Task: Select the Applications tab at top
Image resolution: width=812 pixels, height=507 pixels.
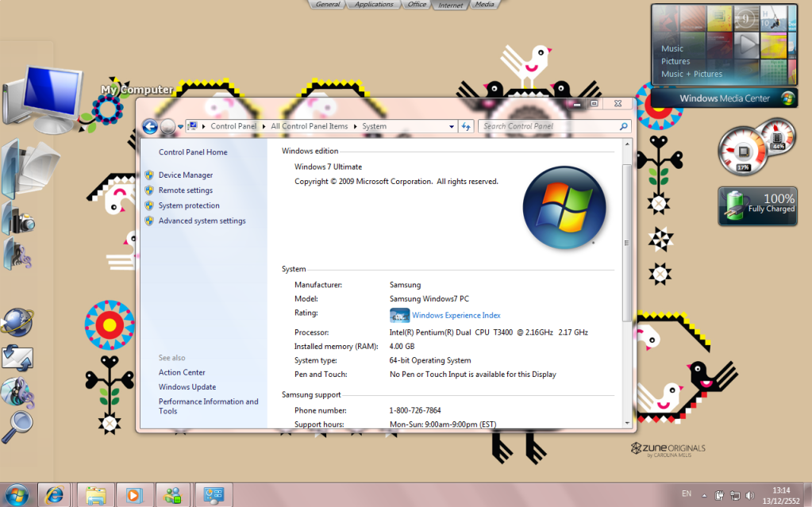Action: [374, 4]
